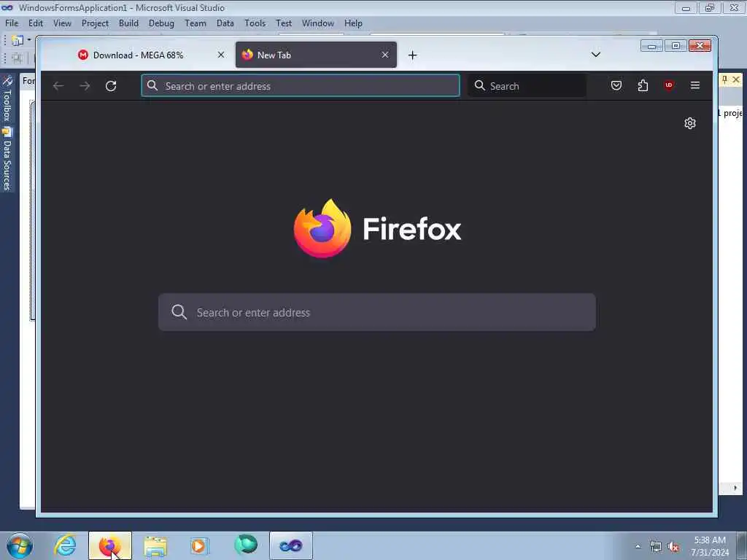Click the network tray icon
747x560 pixels.
point(656,547)
